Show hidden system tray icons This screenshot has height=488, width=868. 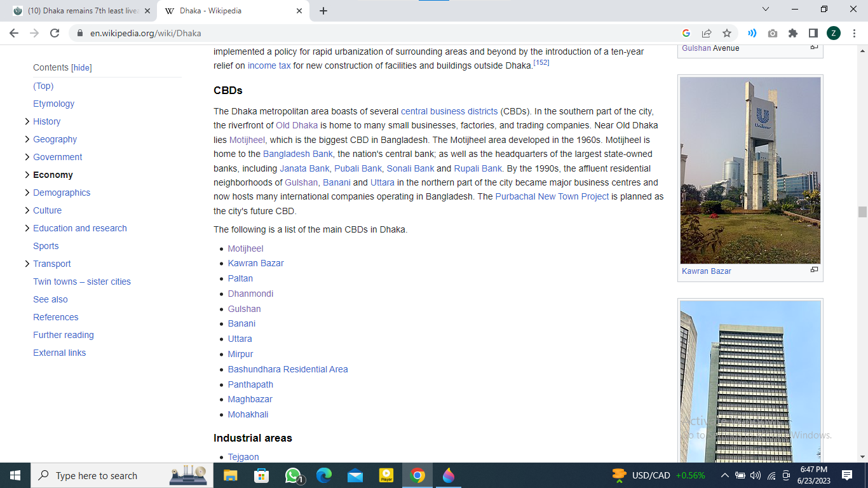[724, 475]
